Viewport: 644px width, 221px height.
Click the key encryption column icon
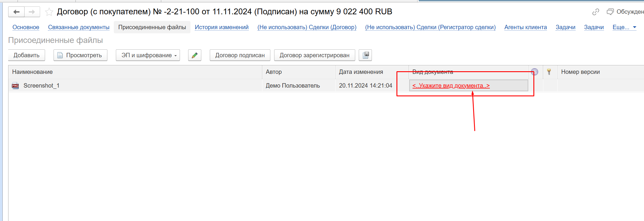tap(549, 72)
